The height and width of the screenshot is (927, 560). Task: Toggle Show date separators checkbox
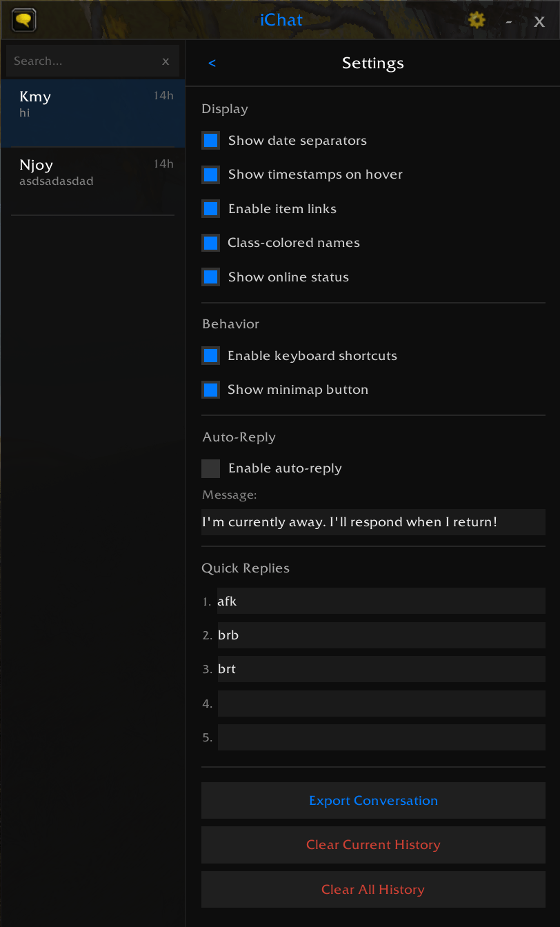(x=211, y=141)
